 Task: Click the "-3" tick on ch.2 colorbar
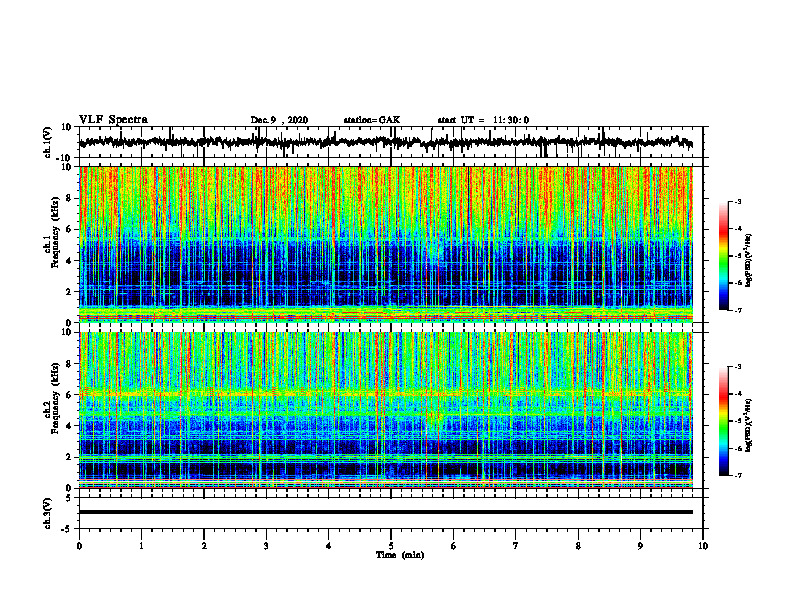[x=738, y=367]
